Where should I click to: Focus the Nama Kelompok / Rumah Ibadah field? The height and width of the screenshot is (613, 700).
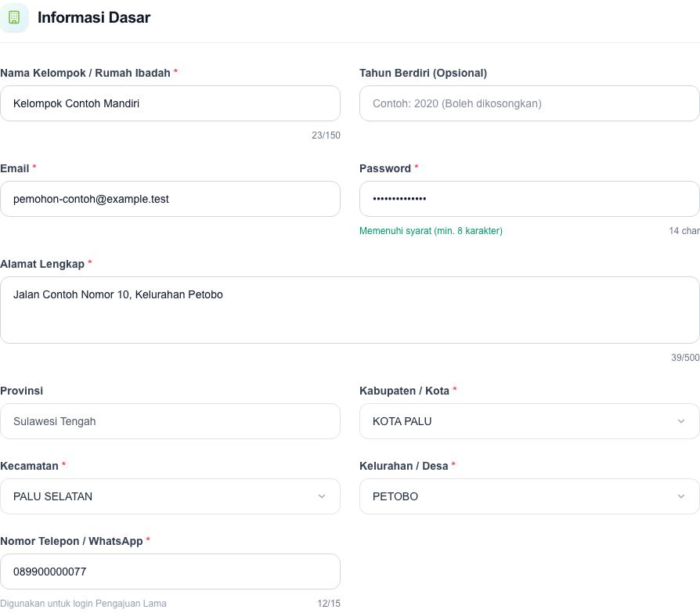click(x=170, y=103)
